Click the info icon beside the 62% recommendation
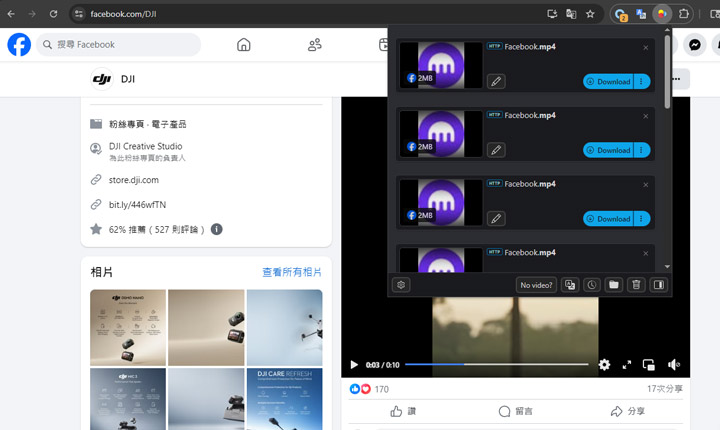 (216, 229)
